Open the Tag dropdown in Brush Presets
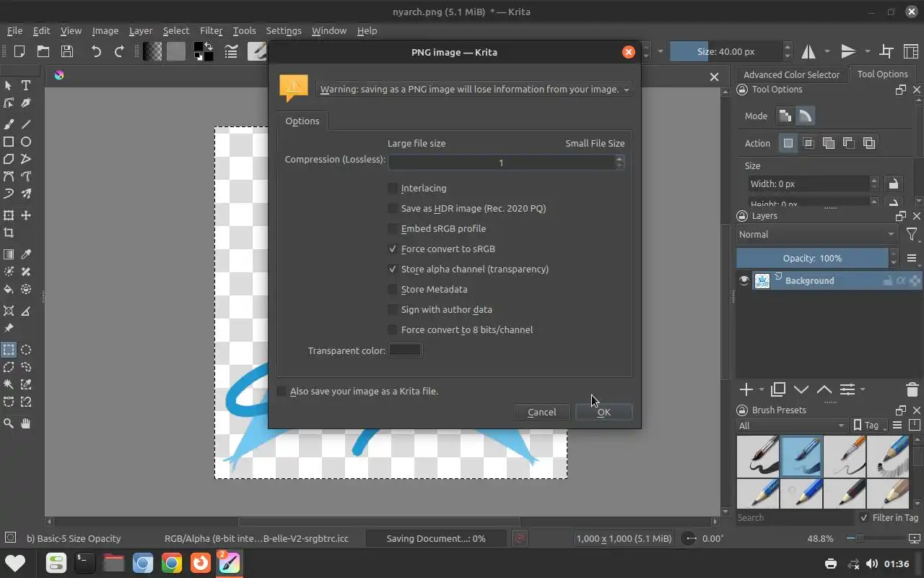 click(x=869, y=426)
